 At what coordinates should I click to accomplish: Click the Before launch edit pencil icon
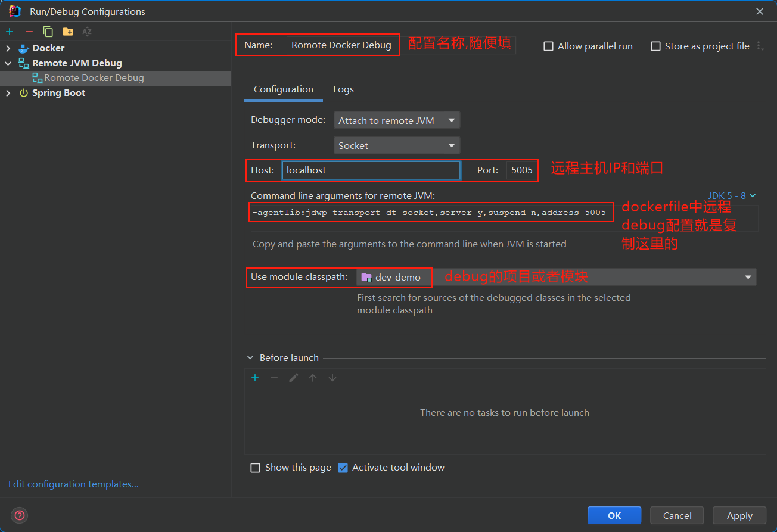click(x=294, y=378)
